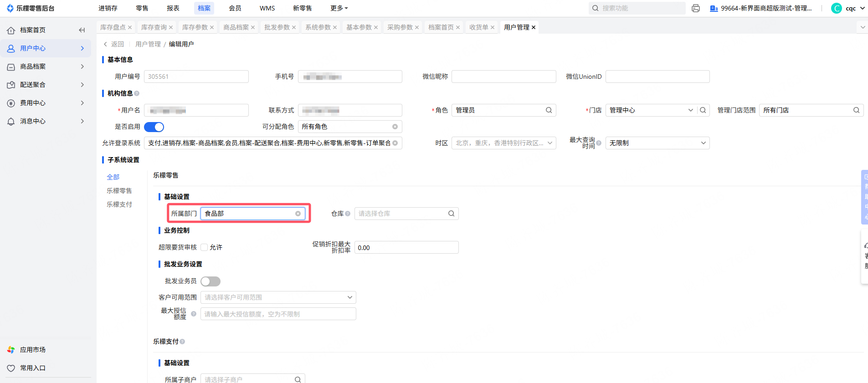Toggle the 是否启用 switch
Screen dimensions: 868x383
(x=154, y=127)
